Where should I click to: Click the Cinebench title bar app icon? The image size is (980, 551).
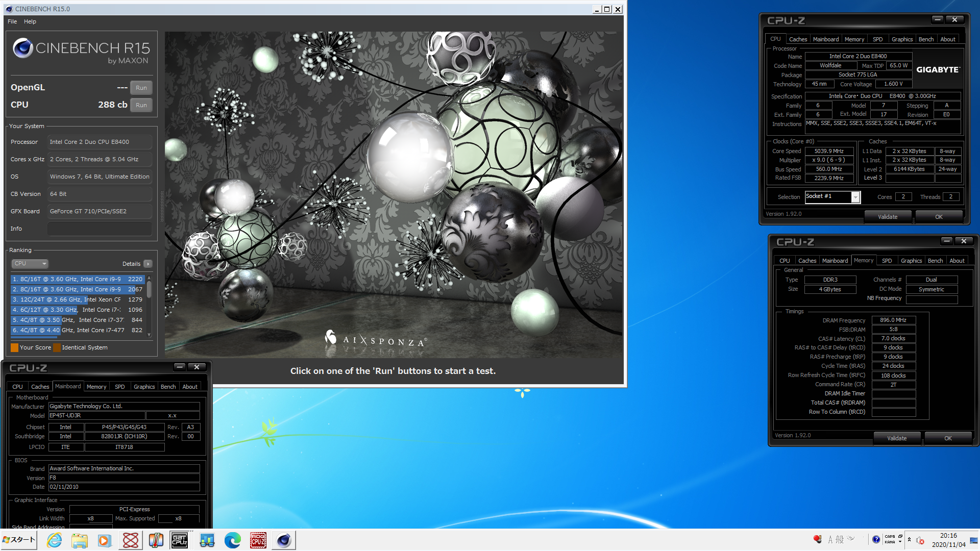click(9, 9)
